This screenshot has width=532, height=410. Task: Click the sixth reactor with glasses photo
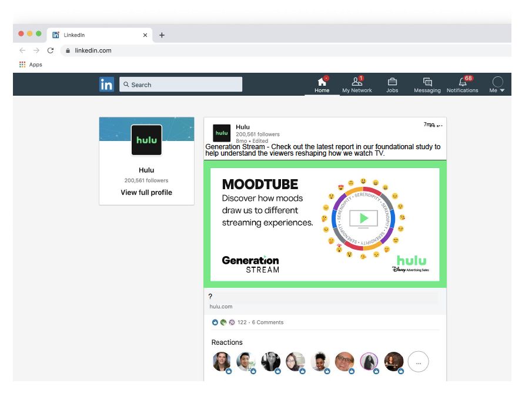(x=344, y=361)
